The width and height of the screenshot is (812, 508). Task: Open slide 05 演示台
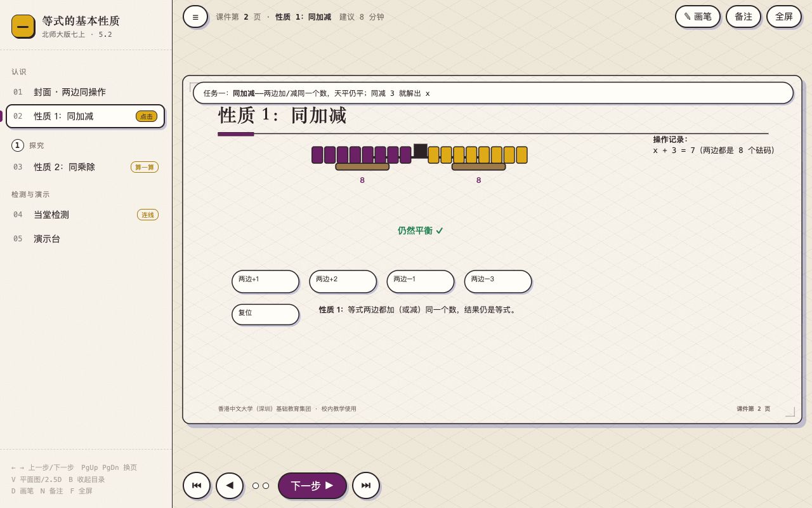(x=86, y=239)
